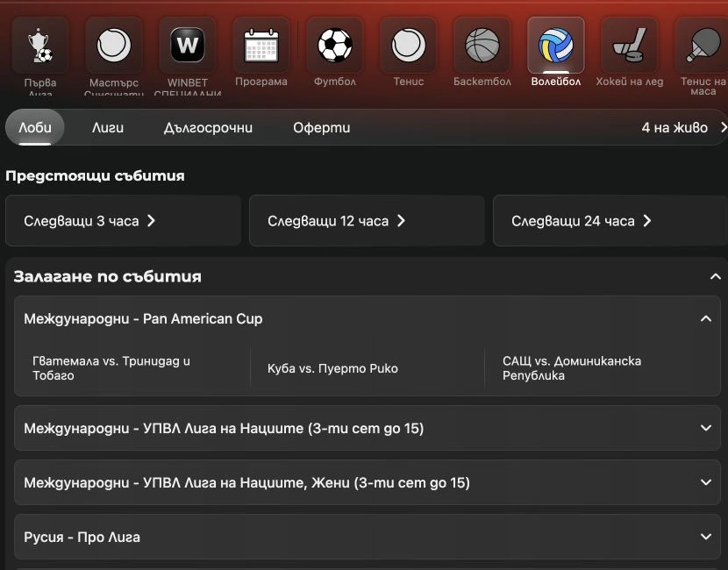728x570 pixels.
Task: Show events in Следващи 3 часа
Action: [123, 220]
